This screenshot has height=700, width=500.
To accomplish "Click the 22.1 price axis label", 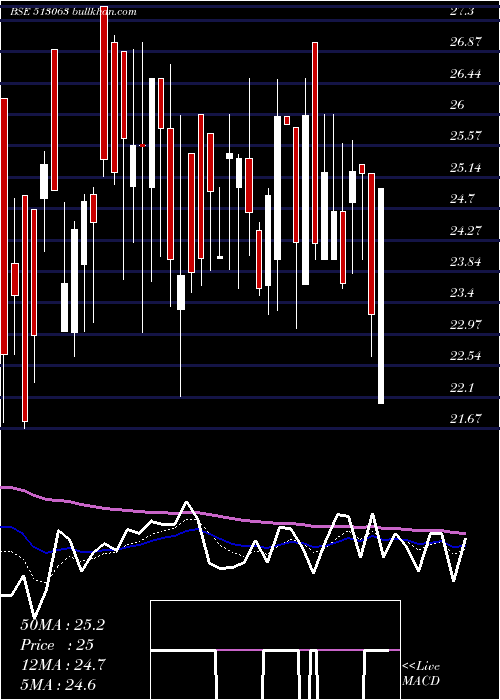I will [x=462, y=388].
